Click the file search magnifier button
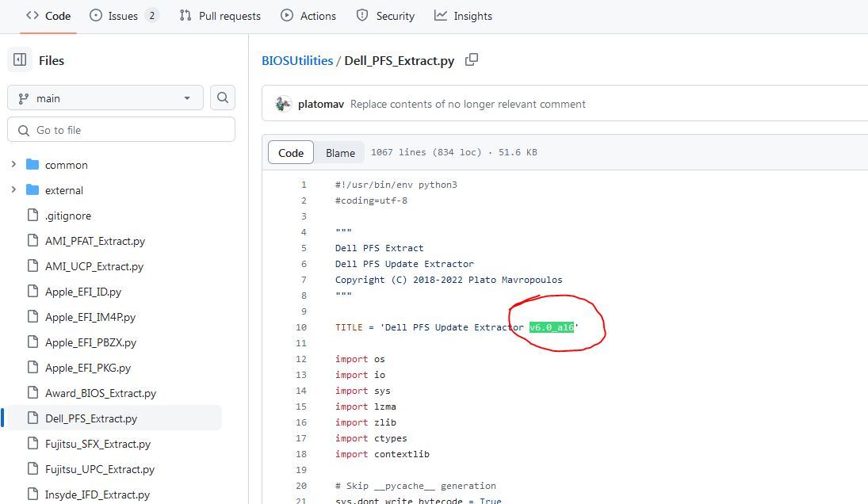The height and width of the screenshot is (504, 868). (223, 98)
